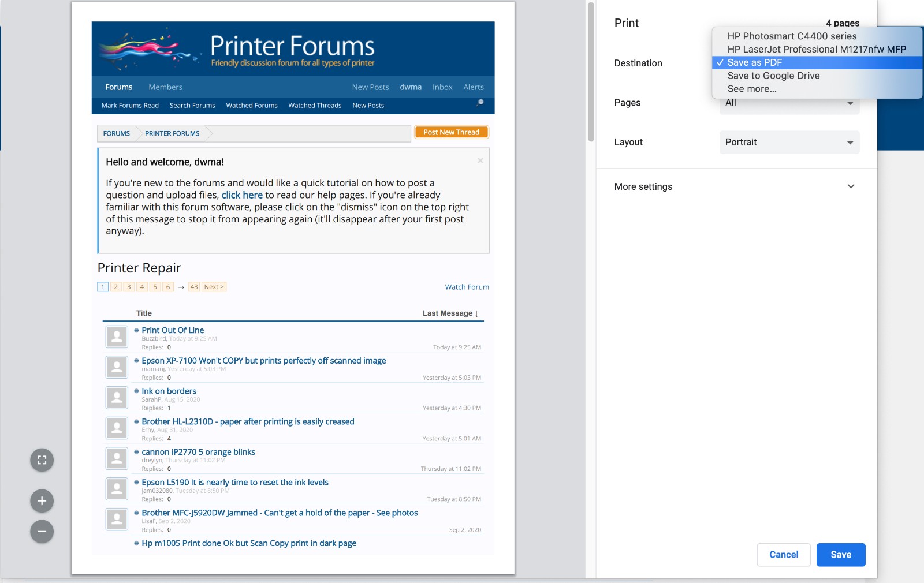This screenshot has height=583, width=924.
Task: Click Next > pagination button
Action: click(214, 287)
